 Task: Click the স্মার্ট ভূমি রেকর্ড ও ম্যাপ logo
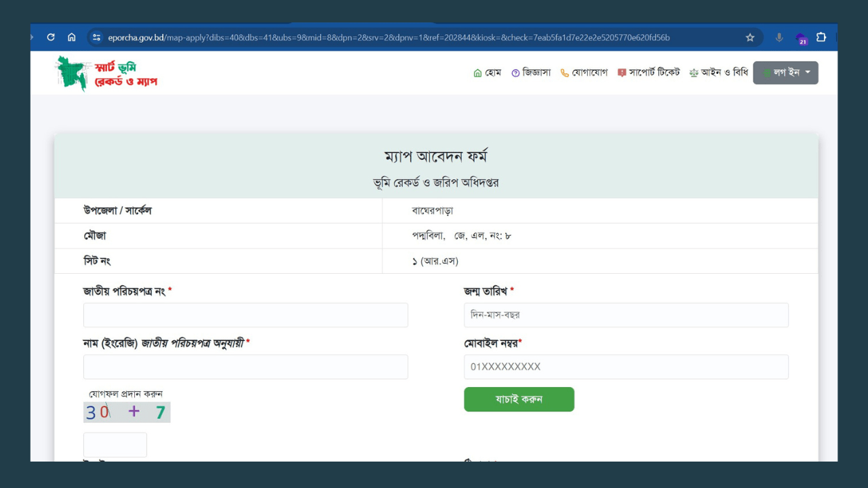point(105,73)
